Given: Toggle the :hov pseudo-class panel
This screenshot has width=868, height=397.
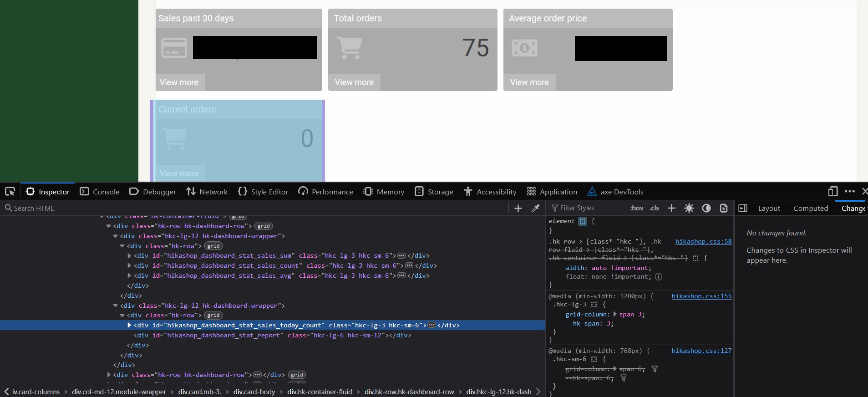Looking at the screenshot, I should coord(636,208).
